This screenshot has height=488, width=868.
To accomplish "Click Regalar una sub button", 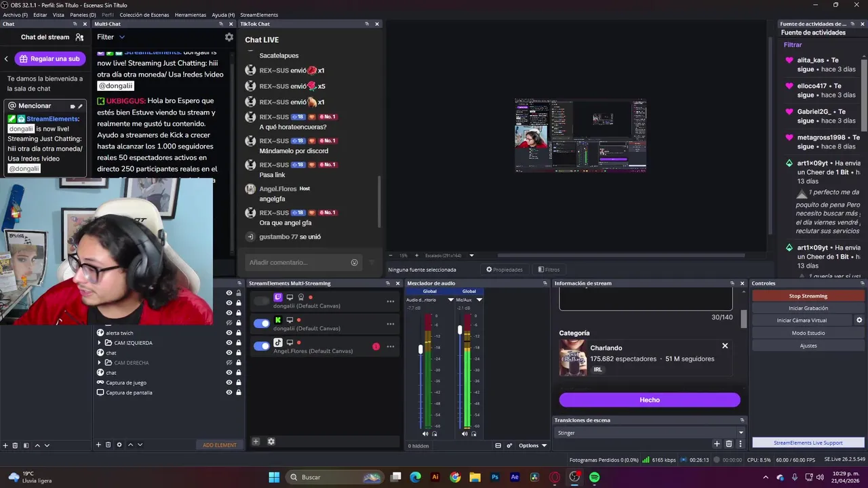I will [50, 59].
